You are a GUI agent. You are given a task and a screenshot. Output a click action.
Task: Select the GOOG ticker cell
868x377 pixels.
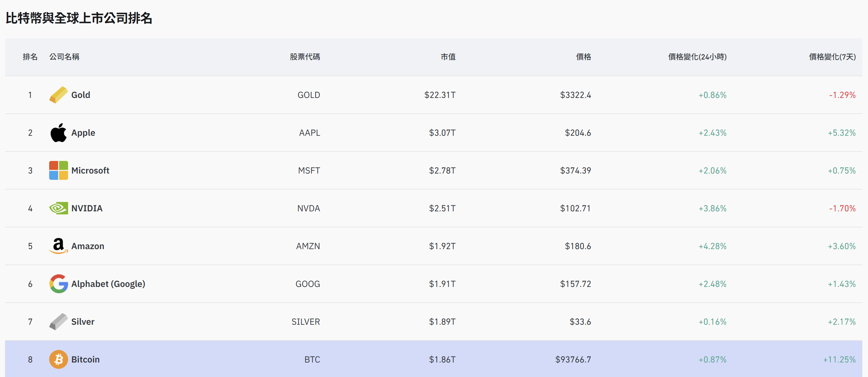[x=308, y=284]
